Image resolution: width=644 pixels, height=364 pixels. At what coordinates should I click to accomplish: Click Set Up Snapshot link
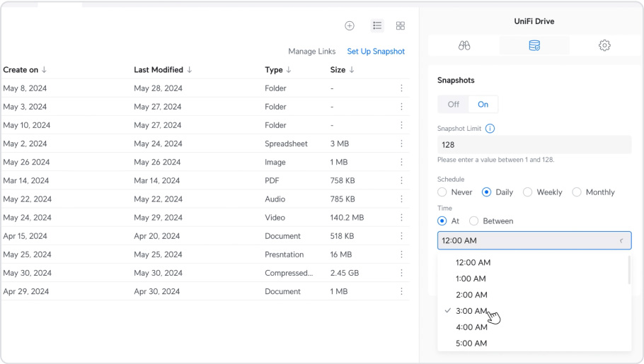tap(376, 52)
